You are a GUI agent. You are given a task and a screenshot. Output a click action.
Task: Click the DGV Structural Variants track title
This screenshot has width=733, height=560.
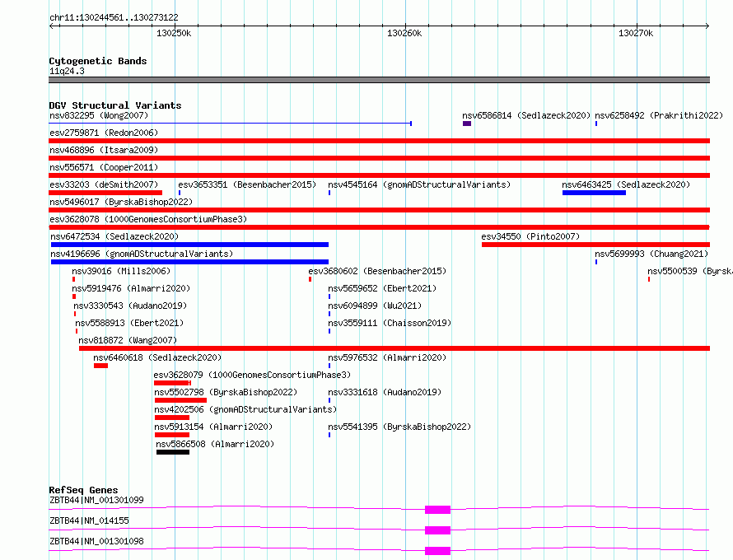(115, 105)
